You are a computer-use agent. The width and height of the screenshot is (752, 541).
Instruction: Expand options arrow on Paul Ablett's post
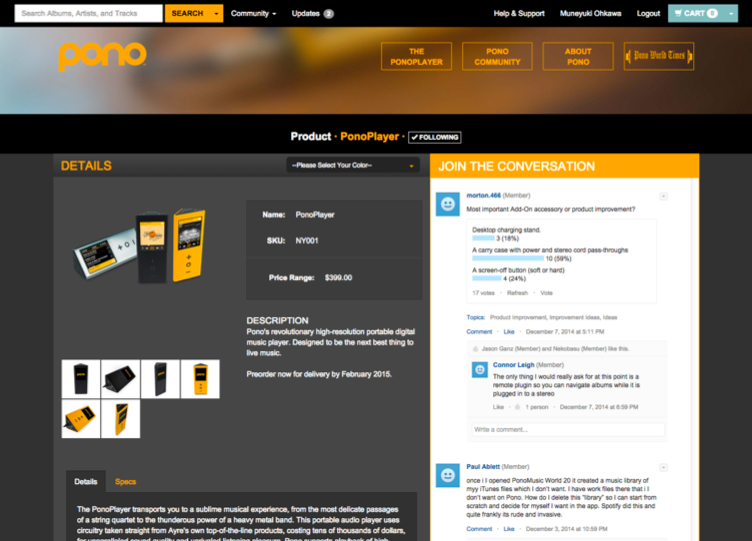tap(663, 467)
